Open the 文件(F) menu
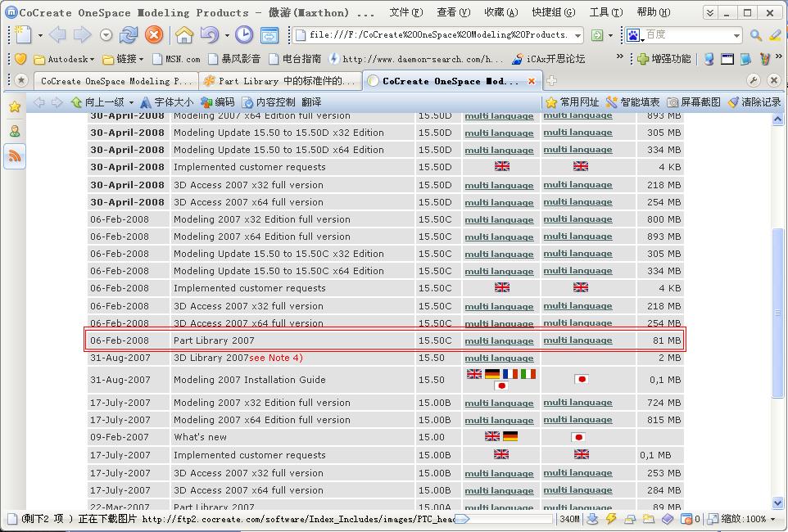788x532 pixels. [x=406, y=12]
